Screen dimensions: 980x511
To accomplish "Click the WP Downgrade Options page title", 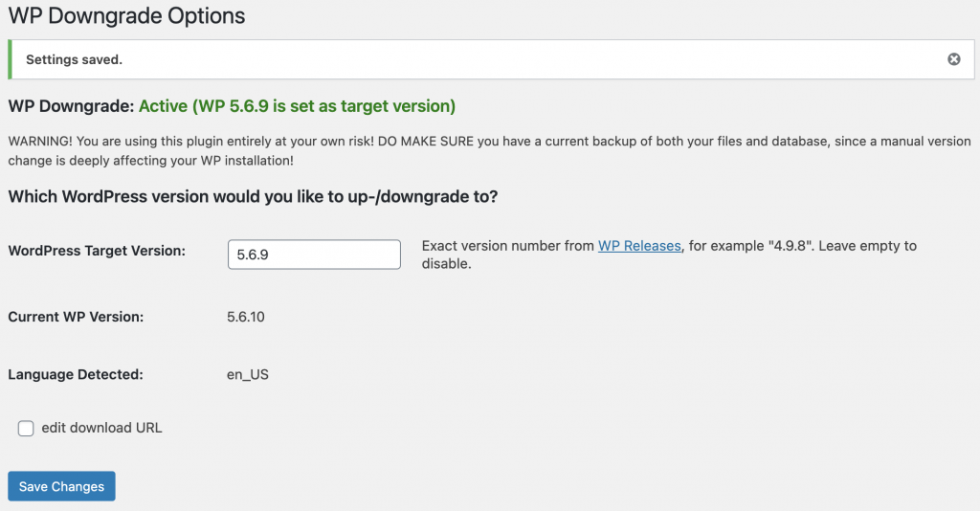I will tap(126, 16).
